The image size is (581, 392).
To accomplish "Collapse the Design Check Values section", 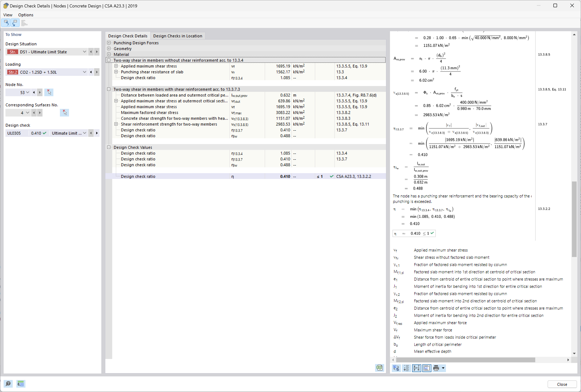I will point(109,147).
